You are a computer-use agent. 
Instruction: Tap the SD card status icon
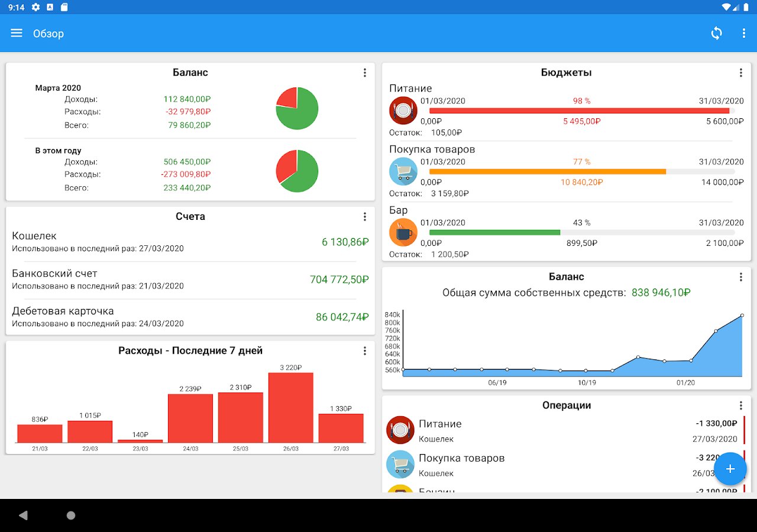click(64, 7)
